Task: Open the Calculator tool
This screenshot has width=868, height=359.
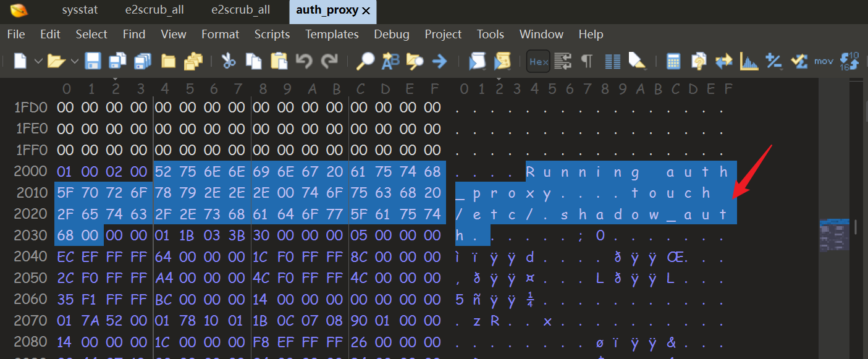Action: [673, 61]
